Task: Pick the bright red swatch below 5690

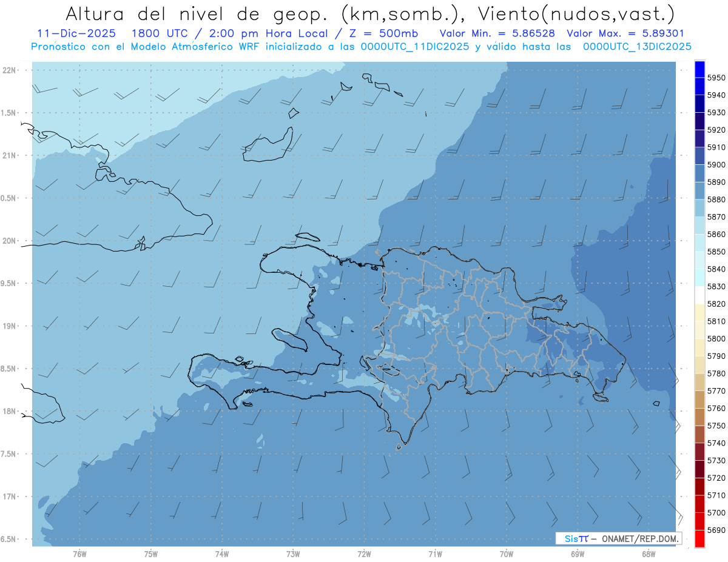Action: pos(699,539)
